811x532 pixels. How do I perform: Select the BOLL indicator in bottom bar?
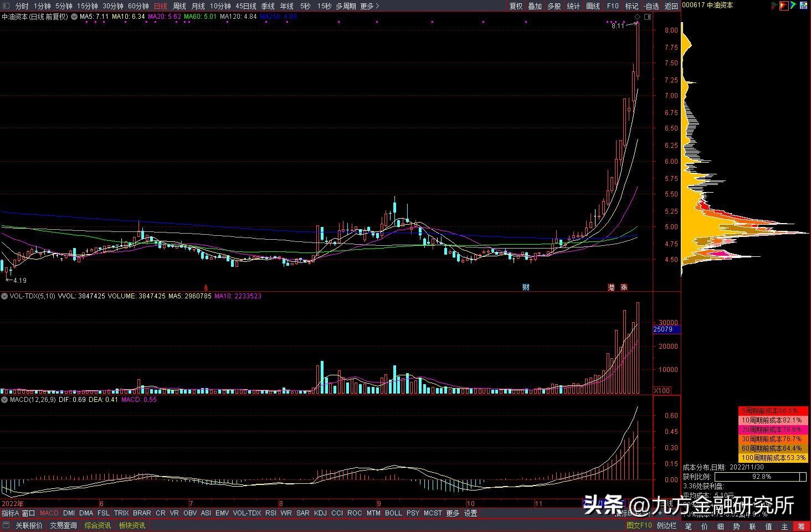click(393, 513)
